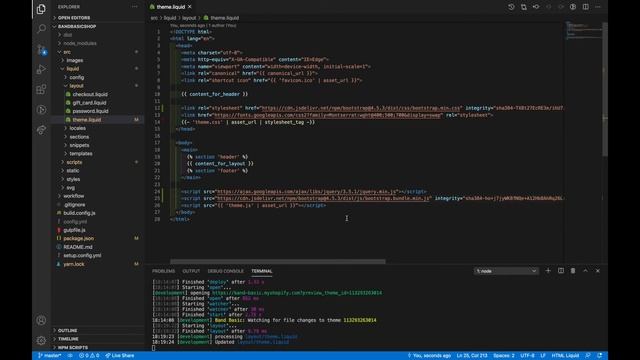Image resolution: width=640 pixels, height=360 pixels.
Task: Open gulpfile.js in the file tree
Action: tap(98, 230)
